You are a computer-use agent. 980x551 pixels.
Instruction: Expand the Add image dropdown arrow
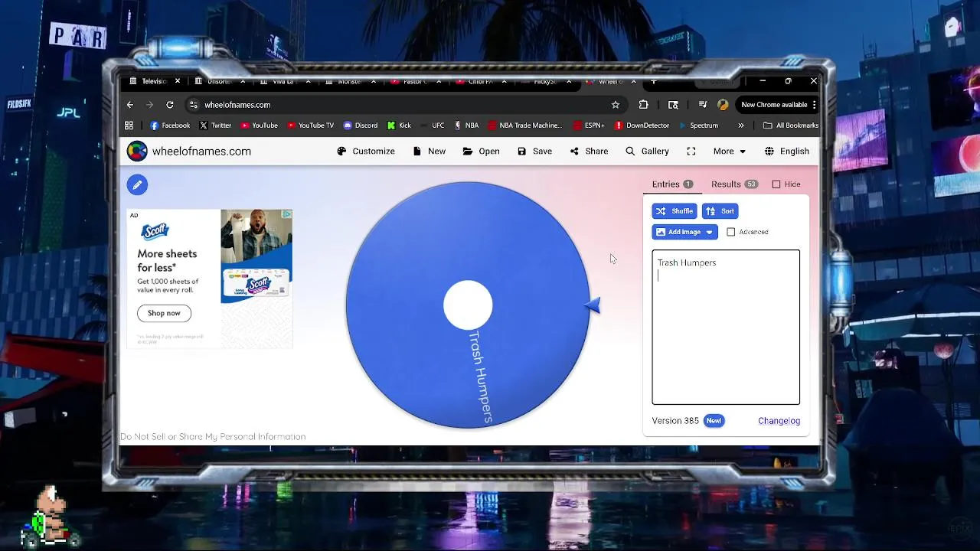tap(710, 232)
